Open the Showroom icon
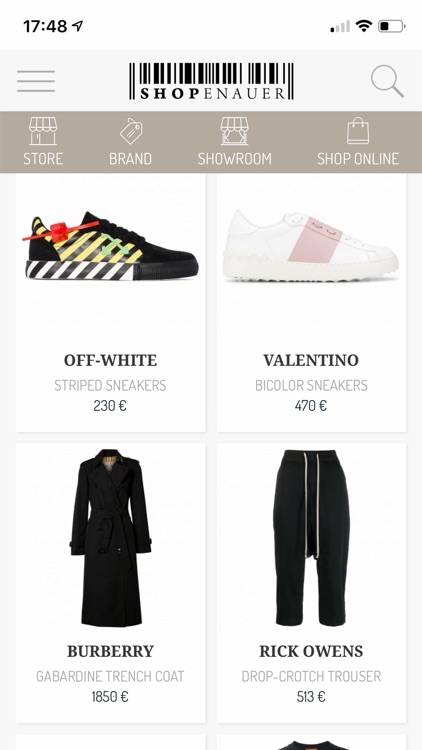The width and height of the screenshot is (422, 750). click(234, 131)
